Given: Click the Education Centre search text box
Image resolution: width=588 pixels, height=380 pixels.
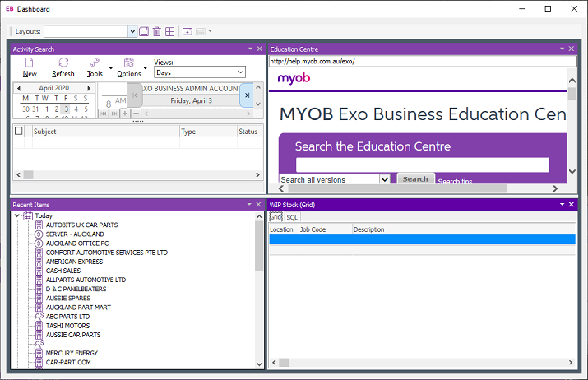Looking at the screenshot, I should coord(423,165).
